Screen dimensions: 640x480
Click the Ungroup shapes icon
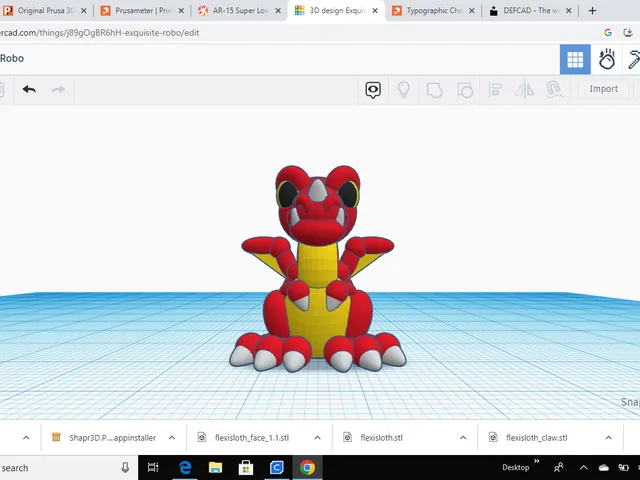pyautogui.click(x=465, y=90)
